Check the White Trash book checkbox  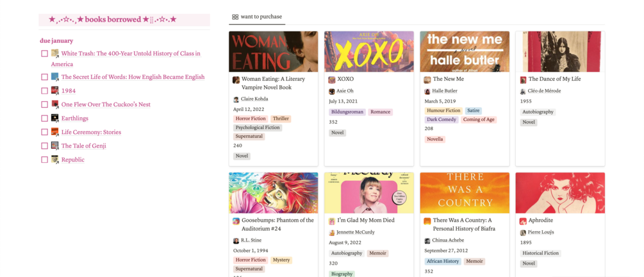[44, 53]
